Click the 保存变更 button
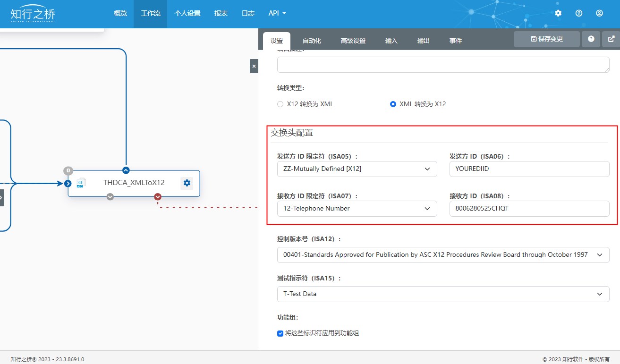The height and width of the screenshot is (364, 620). click(547, 39)
